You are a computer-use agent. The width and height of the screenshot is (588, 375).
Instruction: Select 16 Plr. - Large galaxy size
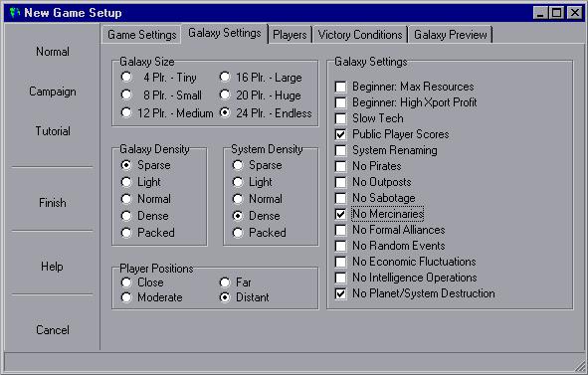[261, 78]
